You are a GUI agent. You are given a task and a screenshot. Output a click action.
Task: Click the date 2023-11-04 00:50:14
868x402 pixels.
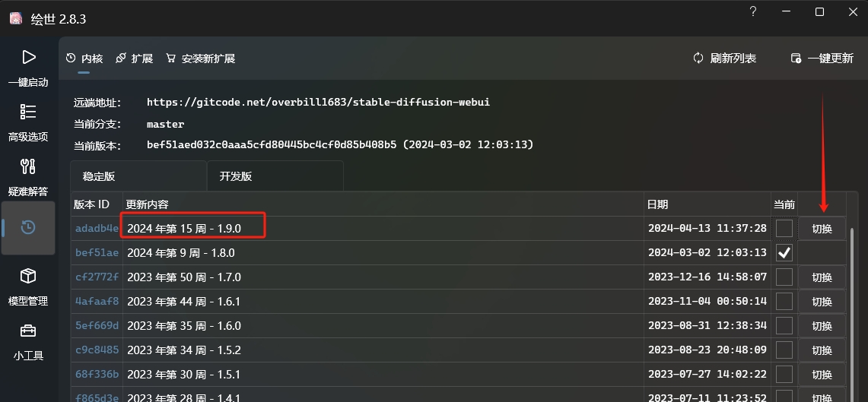[x=707, y=302]
